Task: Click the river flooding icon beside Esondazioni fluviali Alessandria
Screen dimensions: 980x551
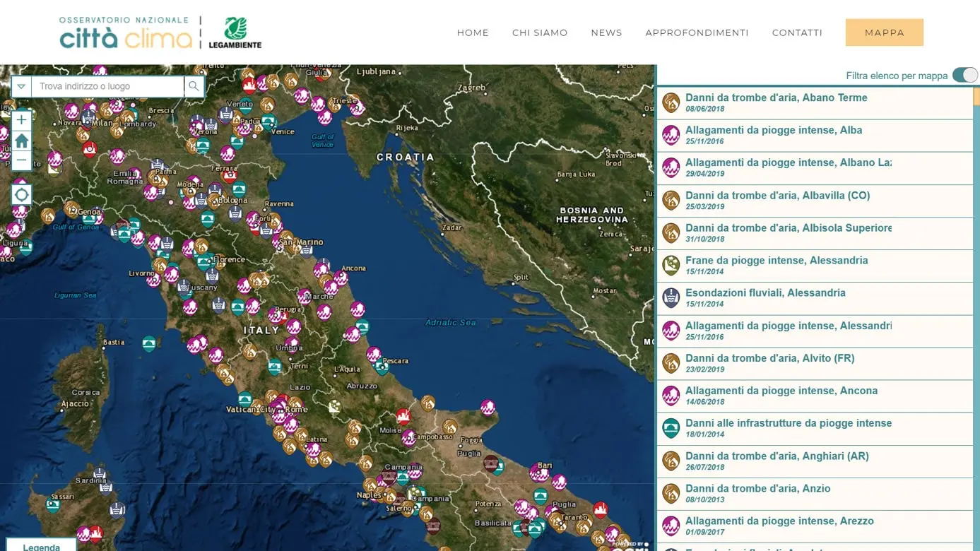Action: click(x=671, y=297)
